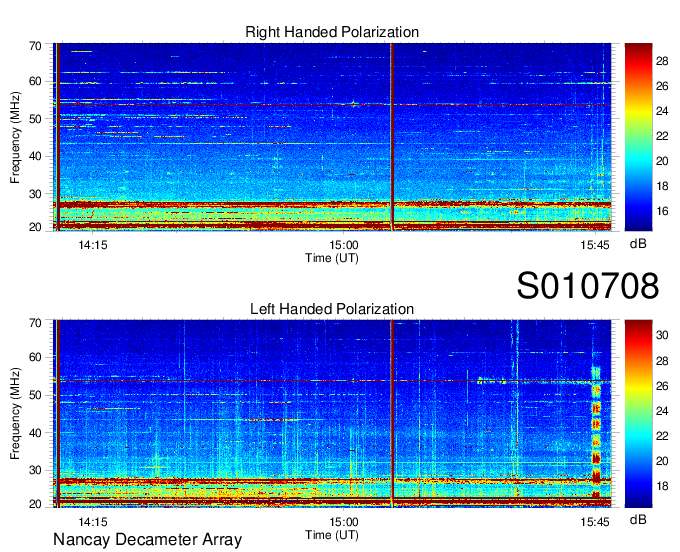
Task: Click the 30 frequency tick on upper plot
Action: click(36, 194)
